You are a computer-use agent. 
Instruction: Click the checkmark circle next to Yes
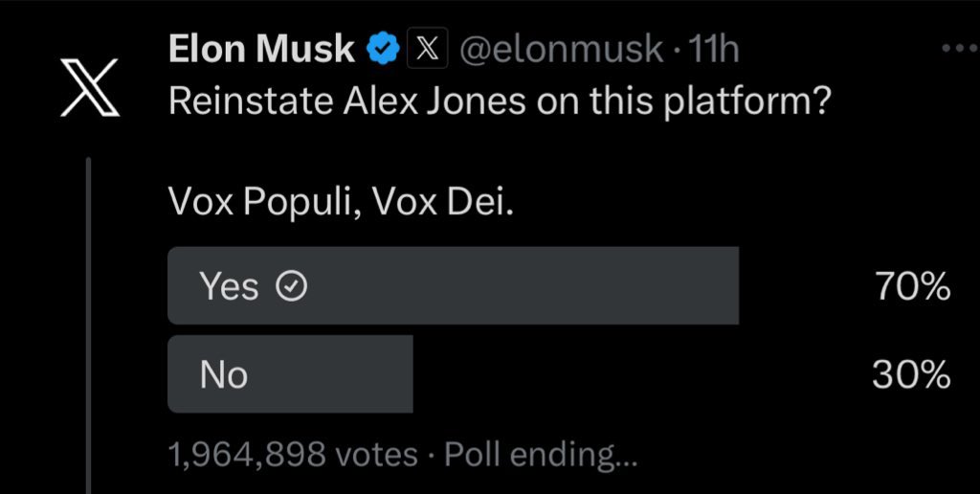291,287
